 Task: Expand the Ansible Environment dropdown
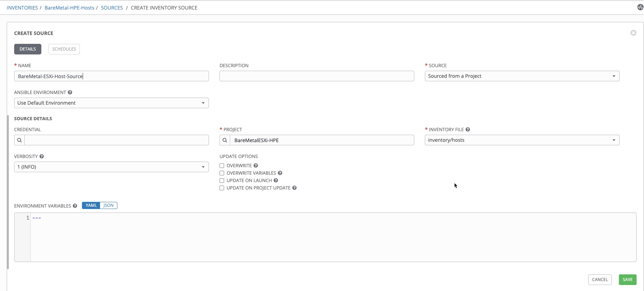[111, 103]
